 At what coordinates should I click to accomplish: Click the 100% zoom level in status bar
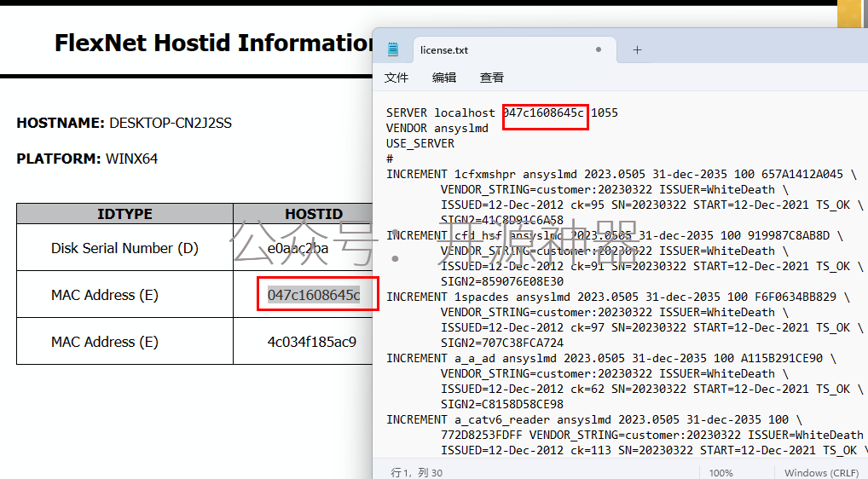click(720, 474)
